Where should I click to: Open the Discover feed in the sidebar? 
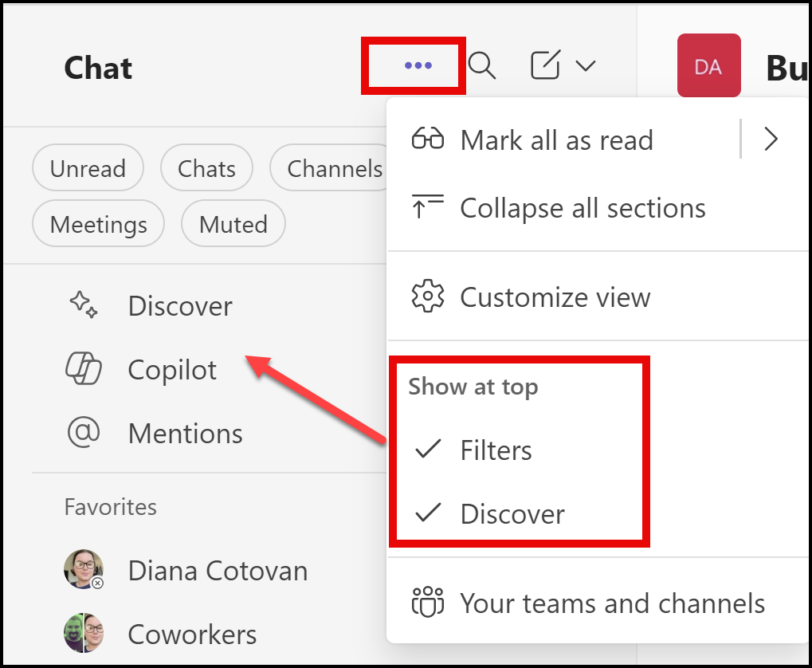point(180,305)
